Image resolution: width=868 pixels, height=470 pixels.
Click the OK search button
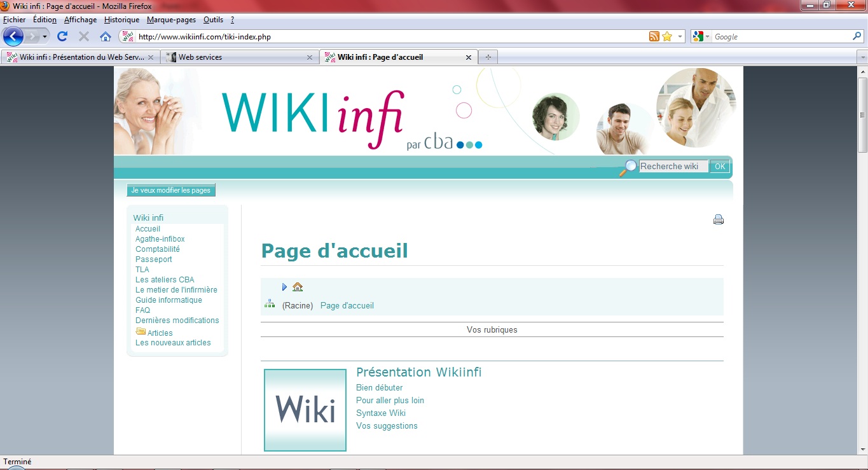point(719,167)
